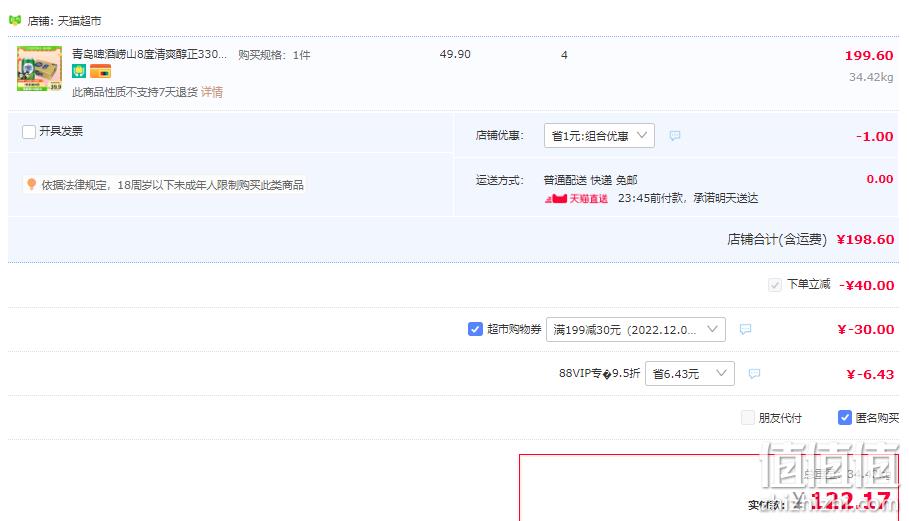Tick the 开具发票 invoice checkbox

29,132
